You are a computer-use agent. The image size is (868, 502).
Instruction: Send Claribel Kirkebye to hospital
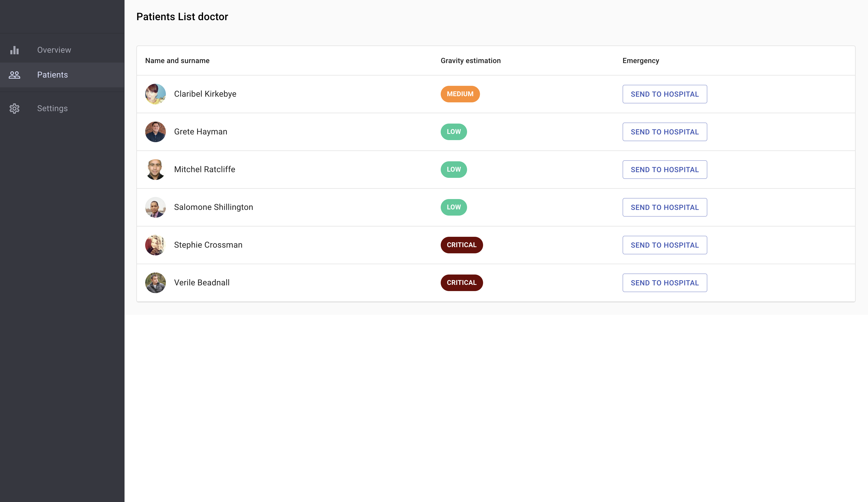664,94
